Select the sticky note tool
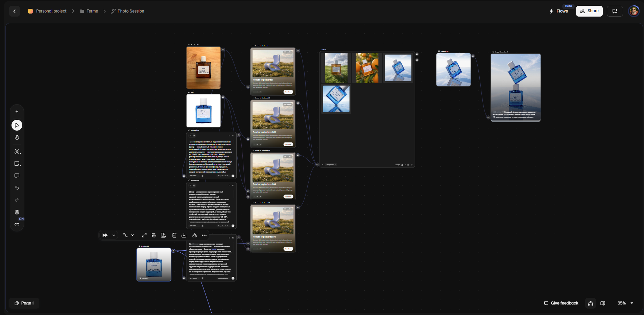The image size is (644, 315). [x=17, y=164]
